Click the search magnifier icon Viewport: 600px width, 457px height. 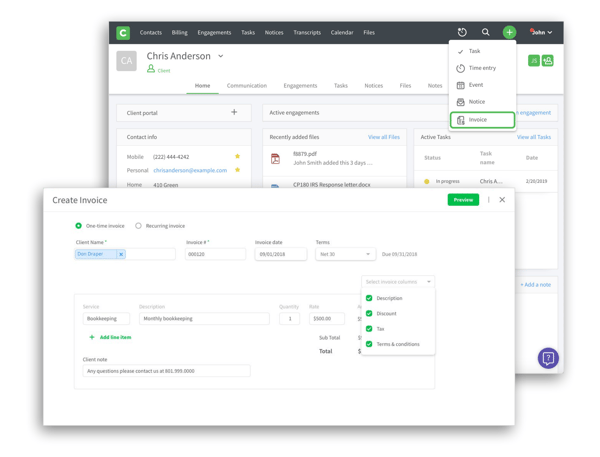coord(485,32)
